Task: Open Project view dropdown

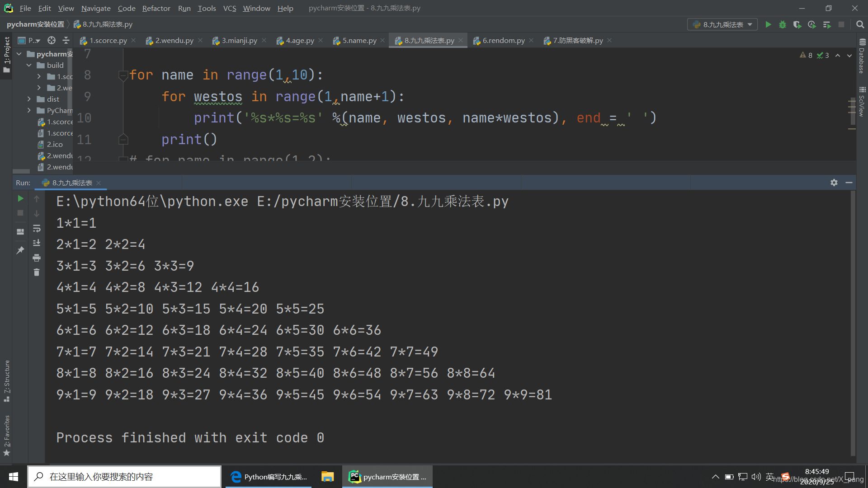Action: click(x=29, y=40)
